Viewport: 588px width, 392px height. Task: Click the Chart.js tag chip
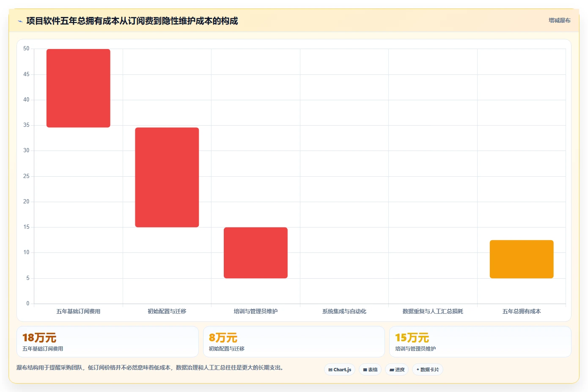pos(340,370)
